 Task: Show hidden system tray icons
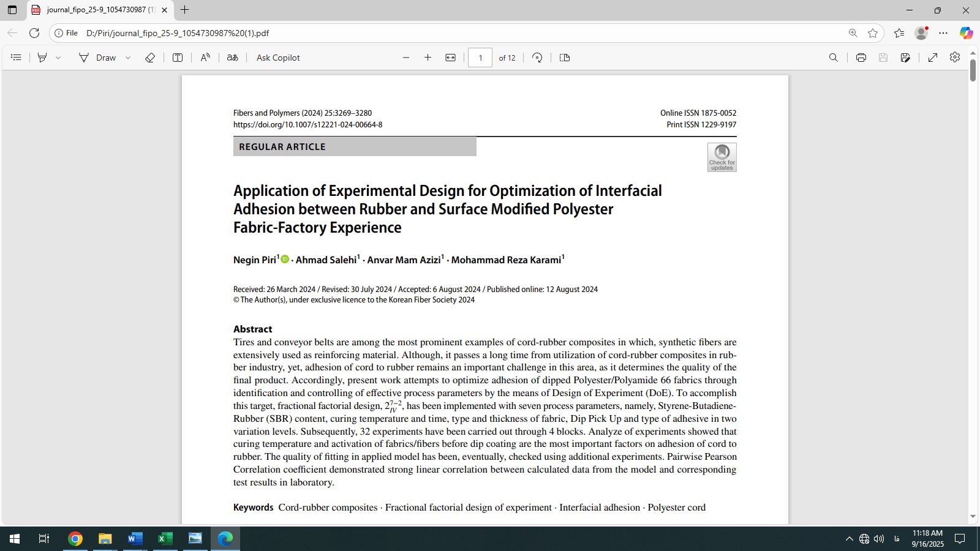849,539
